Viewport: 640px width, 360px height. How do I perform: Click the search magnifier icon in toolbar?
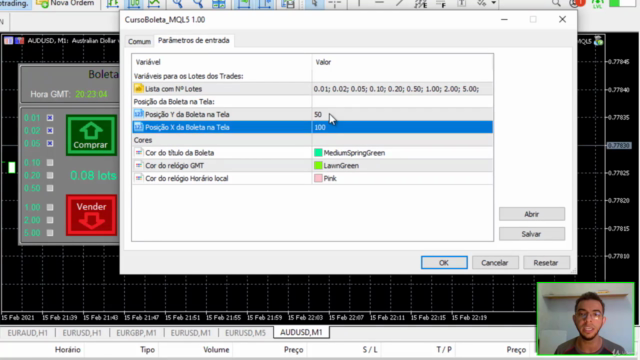coord(556,3)
